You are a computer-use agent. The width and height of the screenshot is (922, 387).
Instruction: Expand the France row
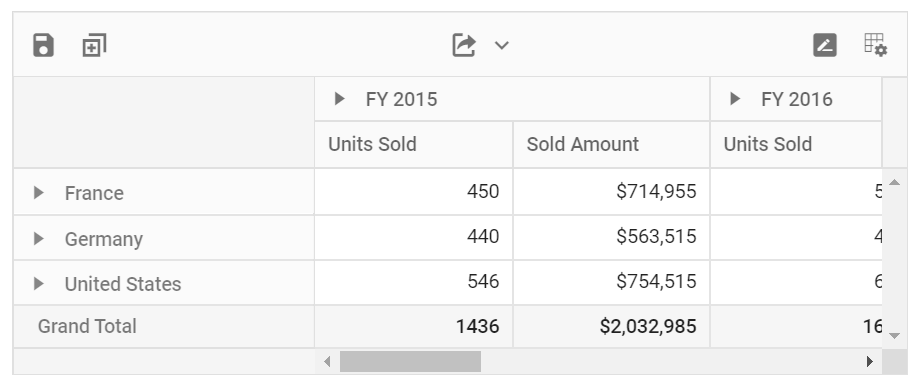(38, 192)
